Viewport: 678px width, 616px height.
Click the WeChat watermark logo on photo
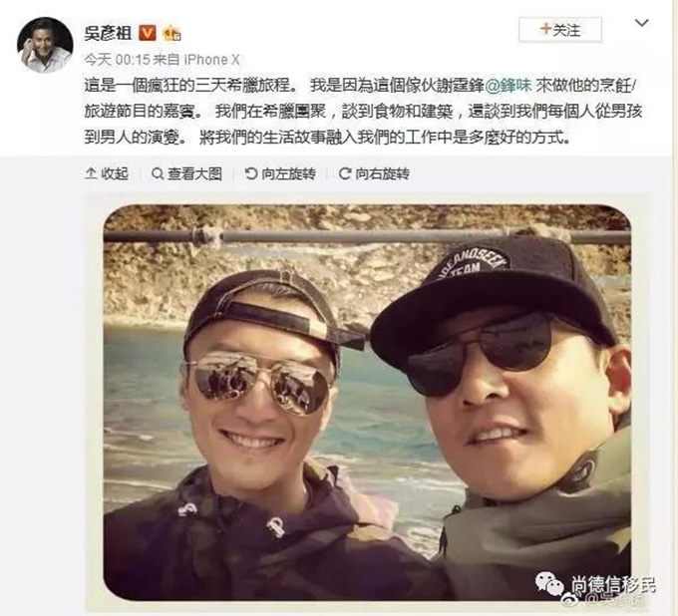point(549,584)
